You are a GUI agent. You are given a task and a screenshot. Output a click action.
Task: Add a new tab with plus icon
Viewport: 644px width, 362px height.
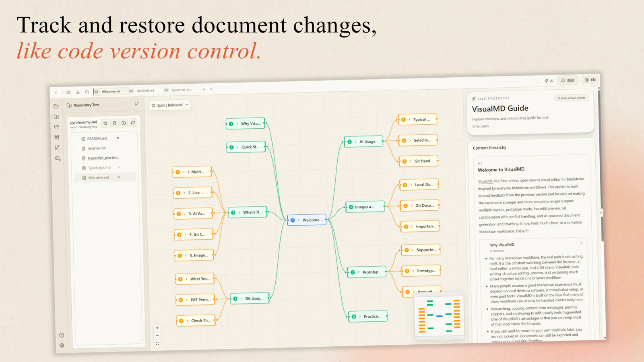click(204, 89)
